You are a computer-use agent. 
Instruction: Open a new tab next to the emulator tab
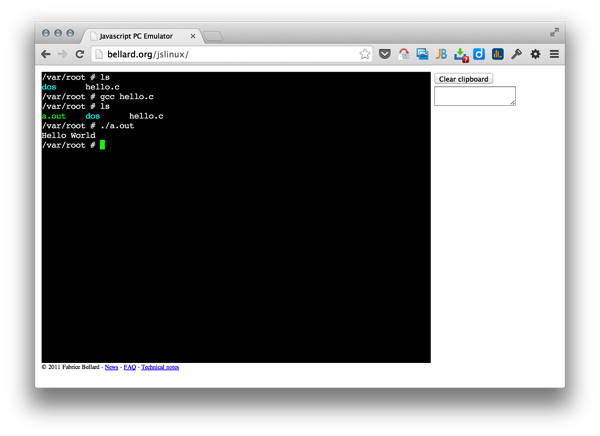point(213,36)
